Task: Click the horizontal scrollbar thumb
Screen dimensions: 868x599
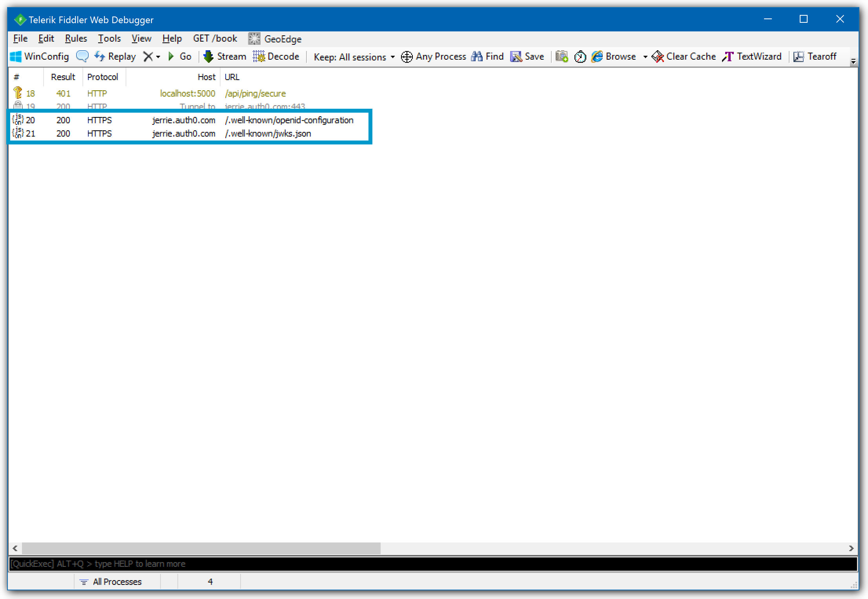Action: tap(201, 548)
